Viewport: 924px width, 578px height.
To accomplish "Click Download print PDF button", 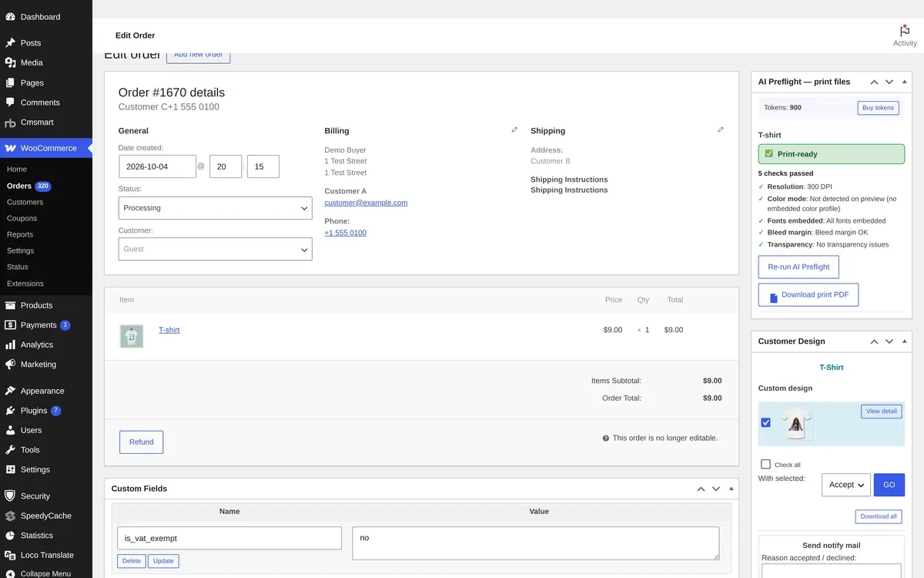I will (808, 294).
